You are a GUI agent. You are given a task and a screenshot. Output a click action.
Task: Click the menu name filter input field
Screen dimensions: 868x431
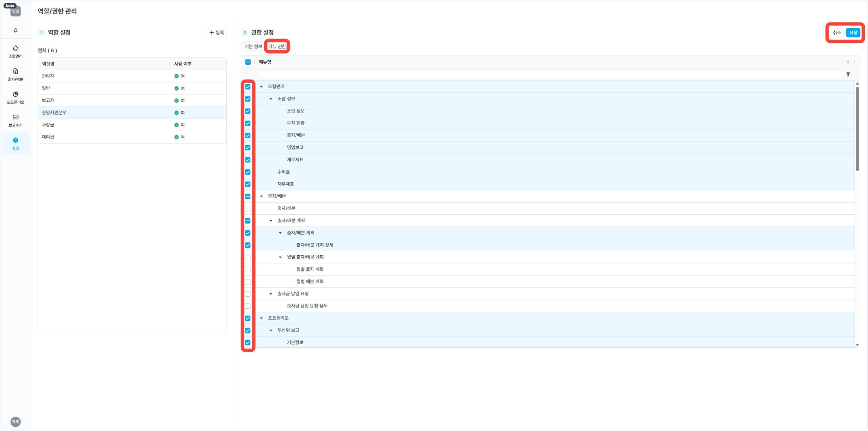point(550,74)
